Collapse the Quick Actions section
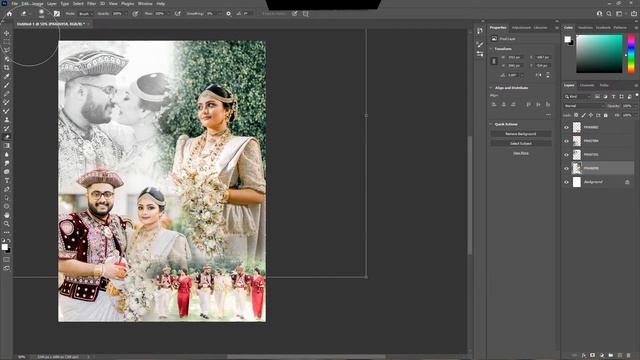This screenshot has width=640, height=360. click(491, 124)
